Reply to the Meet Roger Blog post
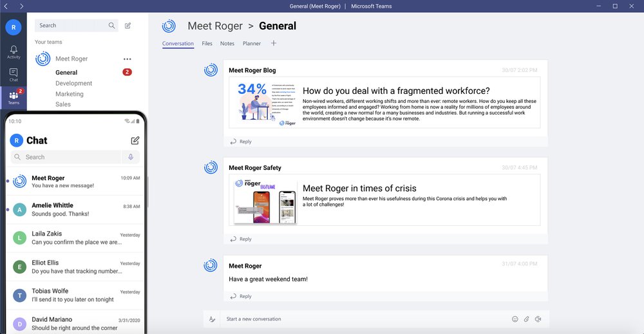This screenshot has height=334, width=644. (241, 142)
